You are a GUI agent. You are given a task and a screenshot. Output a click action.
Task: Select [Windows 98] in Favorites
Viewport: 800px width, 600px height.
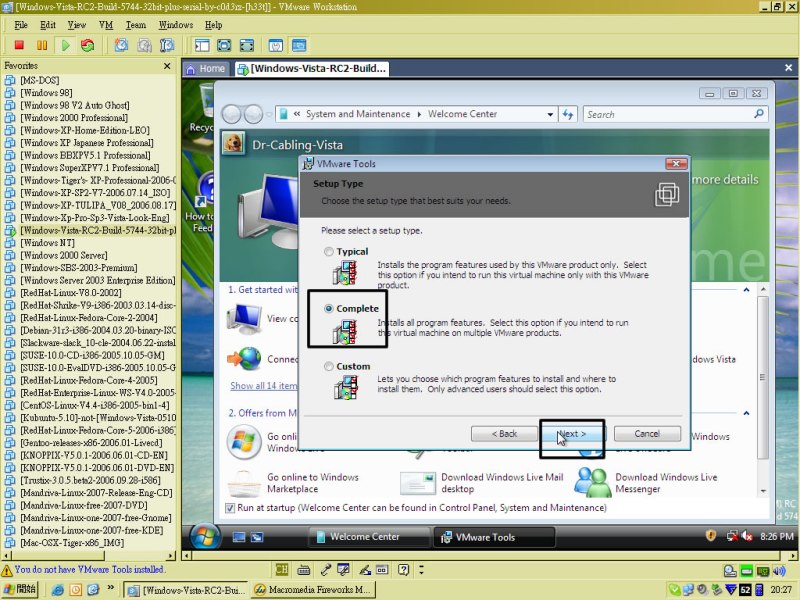point(46,92)
